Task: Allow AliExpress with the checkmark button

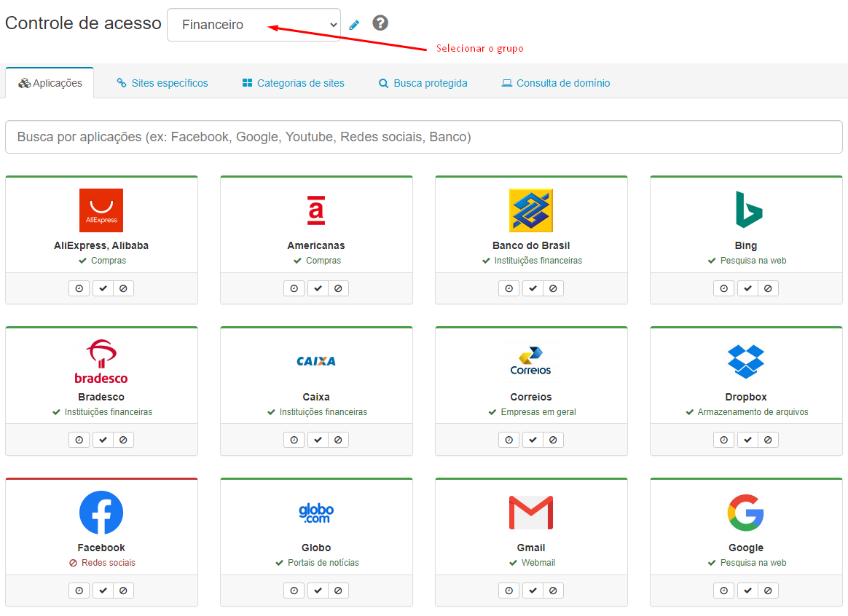Action: 103,288
